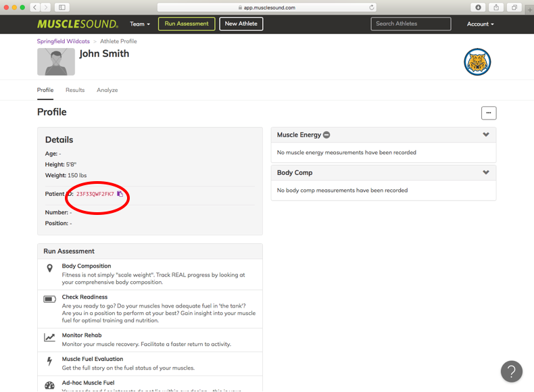The width and height of the screenshot is (534, 392).
Task: Show all tabs in Safari
Action: 514,7
